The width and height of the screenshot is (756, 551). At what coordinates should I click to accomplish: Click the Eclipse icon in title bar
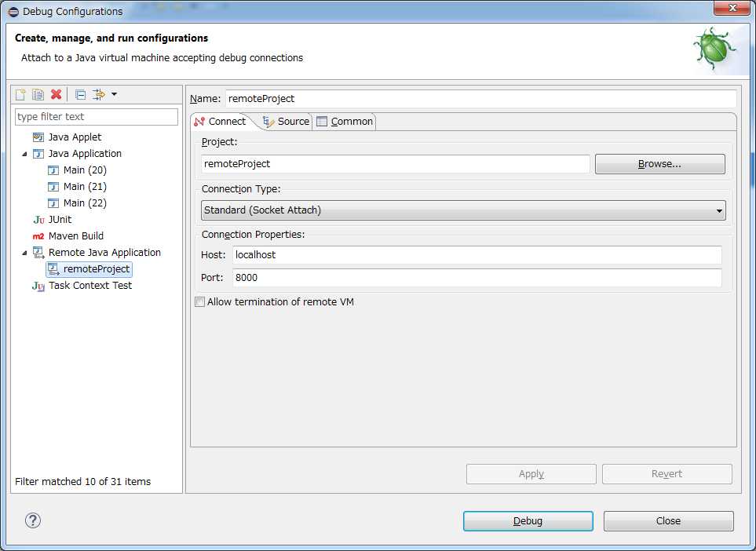(x=13, y=12)
